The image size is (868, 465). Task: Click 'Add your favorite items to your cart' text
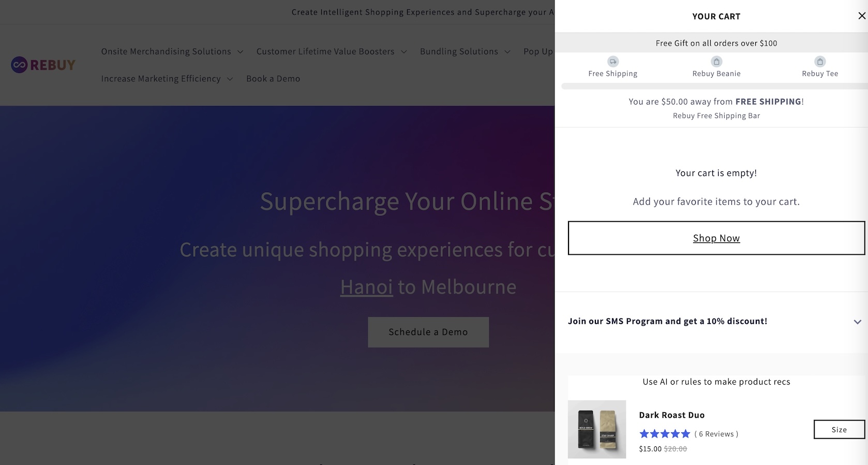pos(716,201)
